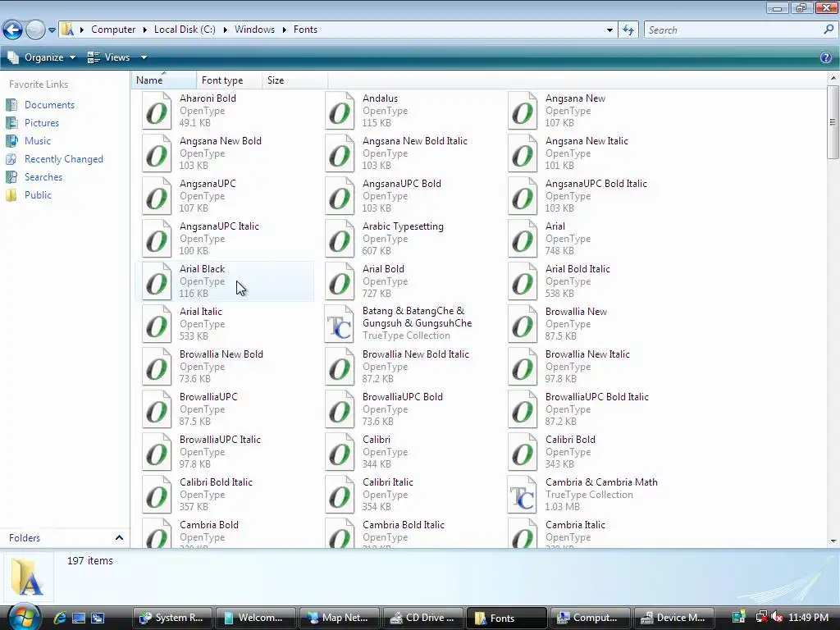
Task: Expand the arrow after Computer in breadcrumb
Action: 144,30
